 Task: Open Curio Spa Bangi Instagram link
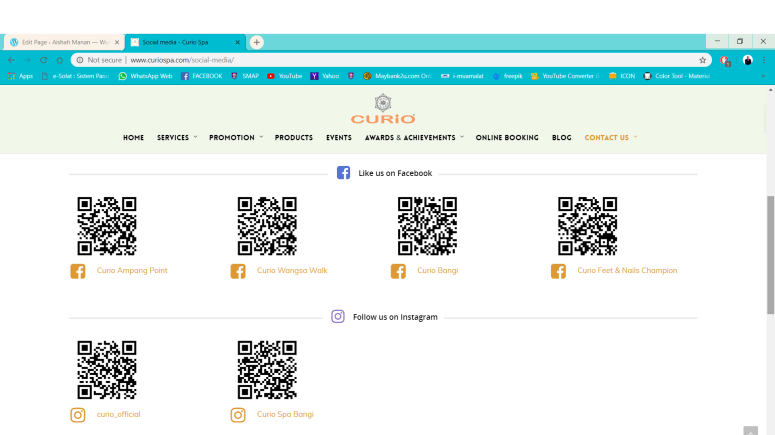coord(285,414)
